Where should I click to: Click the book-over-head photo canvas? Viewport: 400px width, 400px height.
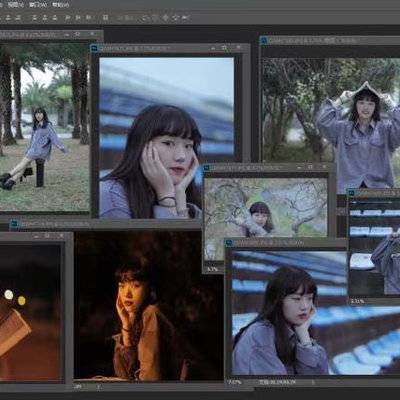[x=331, y=126]
